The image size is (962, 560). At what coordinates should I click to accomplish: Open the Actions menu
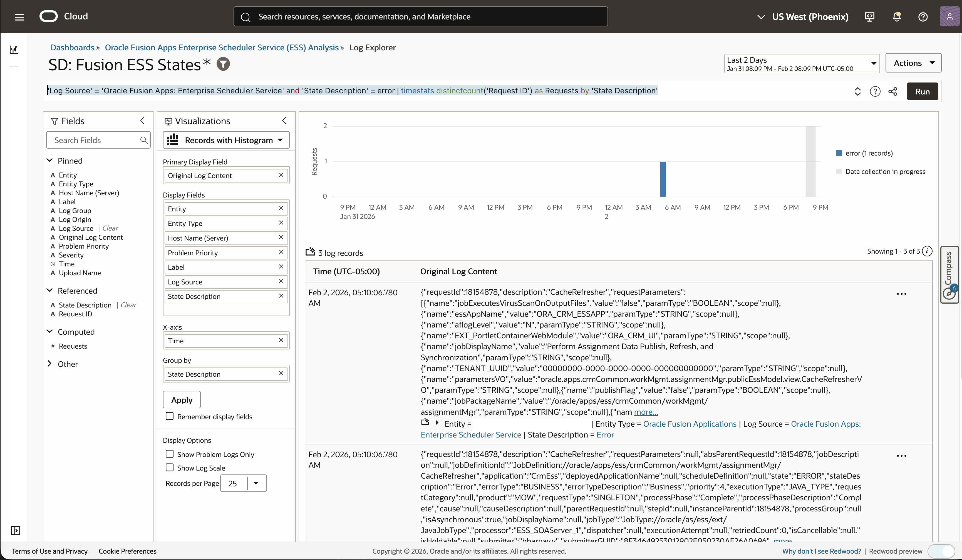[x=913, y=63]
